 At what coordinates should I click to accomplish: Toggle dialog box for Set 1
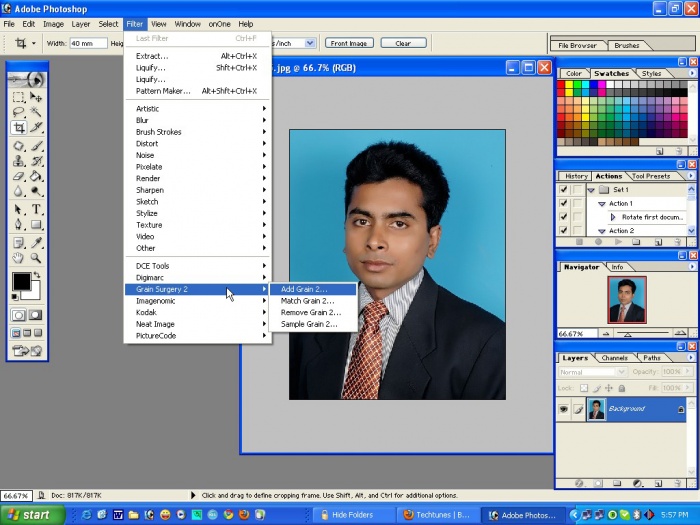pyautogui.click(x=578, y=189)
